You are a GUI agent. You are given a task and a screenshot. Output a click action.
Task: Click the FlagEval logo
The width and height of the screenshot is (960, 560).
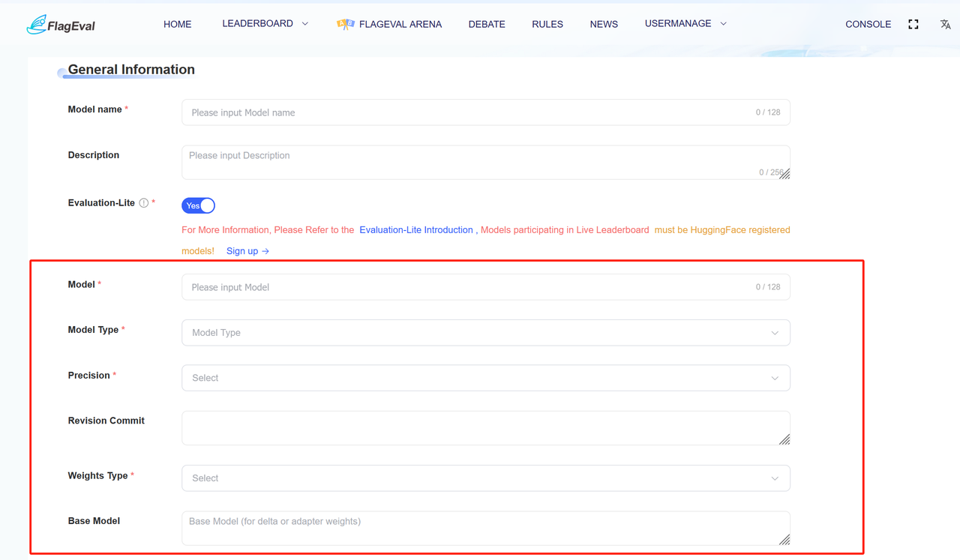pos(61,25)
